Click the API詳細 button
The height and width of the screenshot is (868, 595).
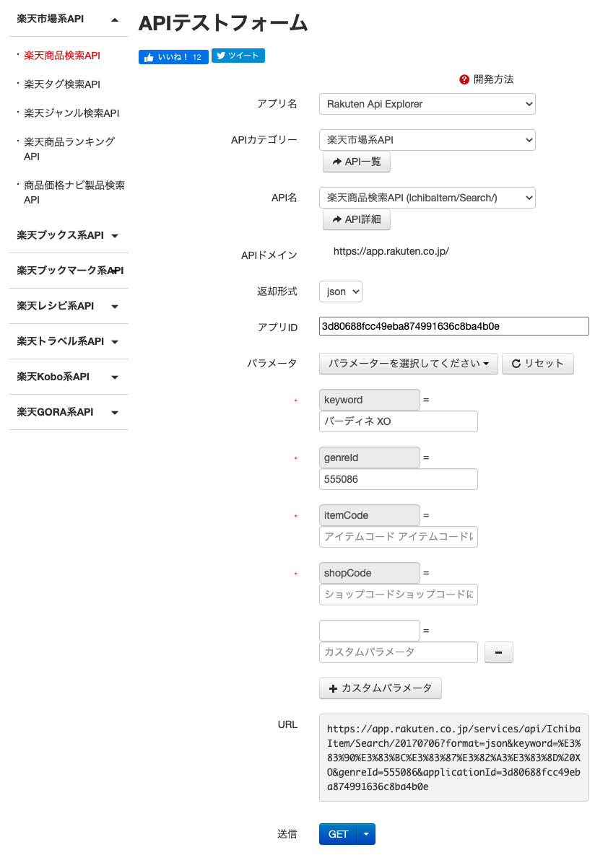pos(356,219)
